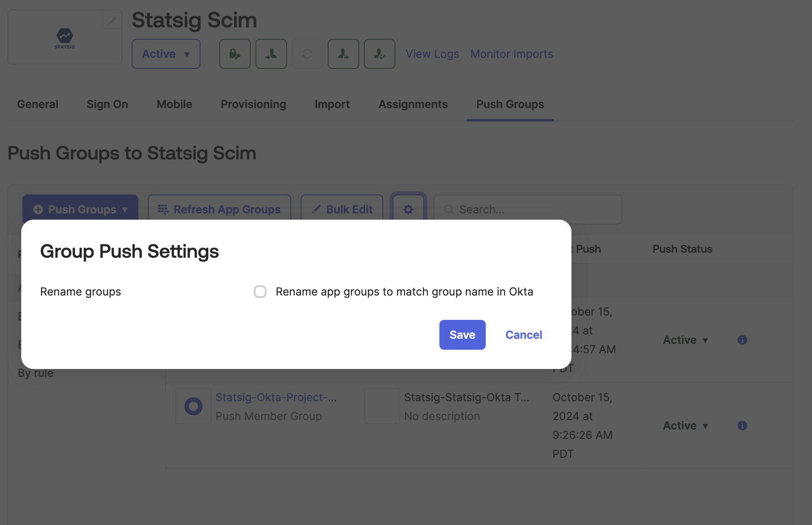Click View Logs link
The height and width of the screenshot is (525, 812).
pos(432,54)
